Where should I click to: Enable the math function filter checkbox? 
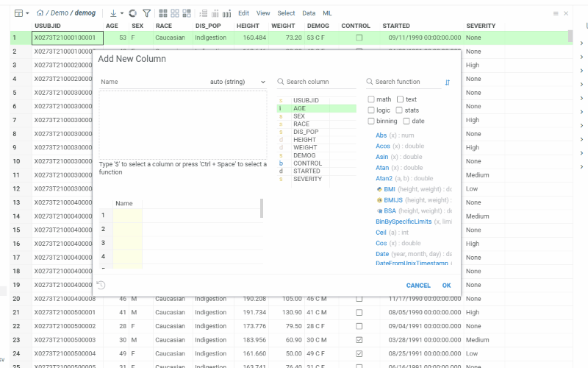pyautogui.click(x=371, y=99)
